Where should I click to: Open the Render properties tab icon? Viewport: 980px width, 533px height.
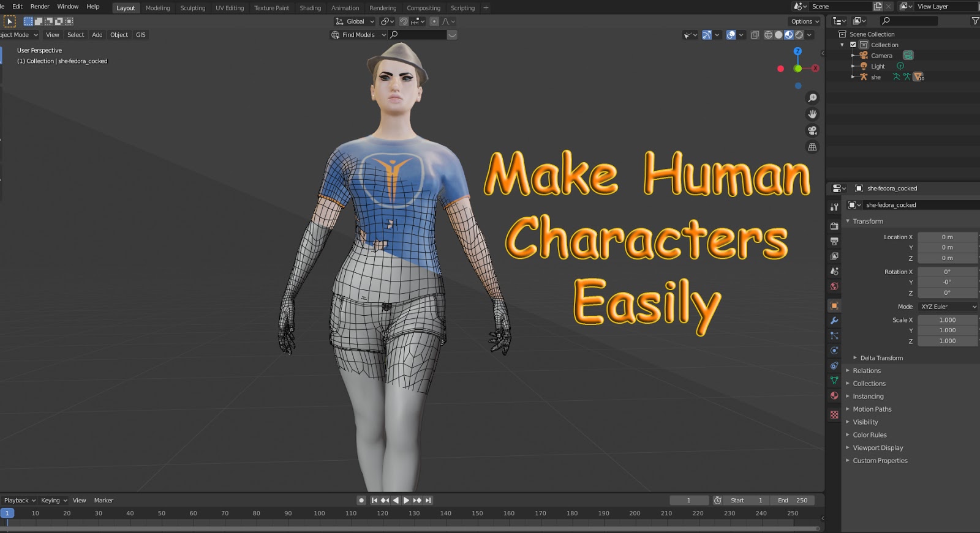pos(834,226)
